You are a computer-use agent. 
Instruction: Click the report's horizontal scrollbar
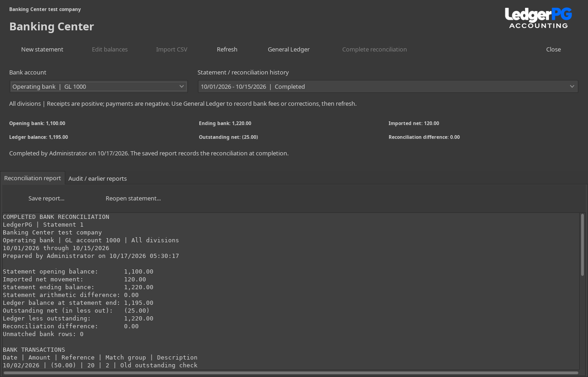click(x=291, y=373)
